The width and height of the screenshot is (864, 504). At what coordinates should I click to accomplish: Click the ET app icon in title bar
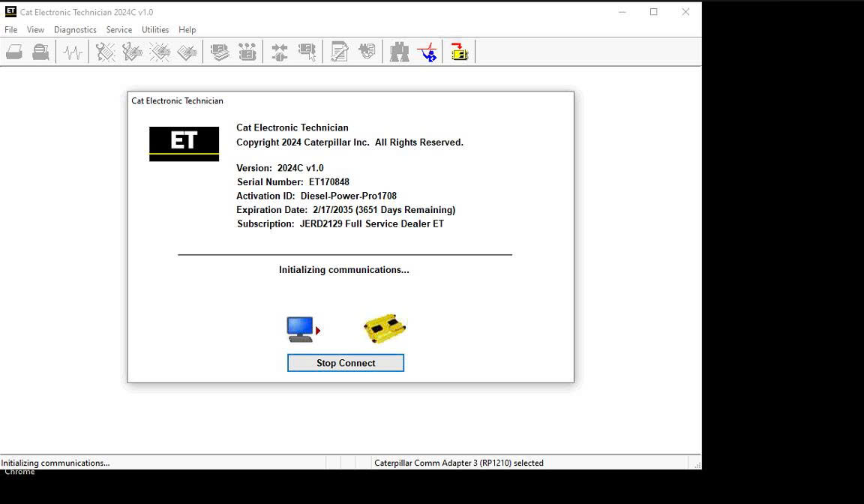point(10,11)
